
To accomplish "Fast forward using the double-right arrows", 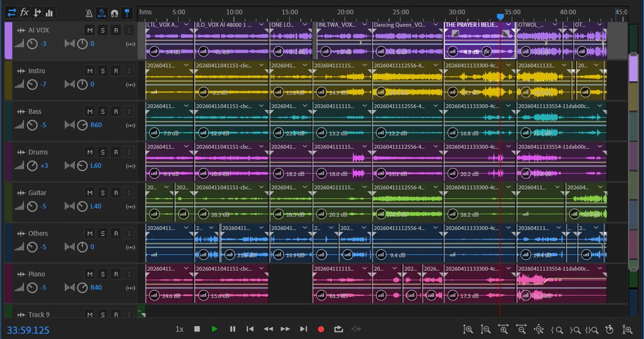I will (286, 329).
